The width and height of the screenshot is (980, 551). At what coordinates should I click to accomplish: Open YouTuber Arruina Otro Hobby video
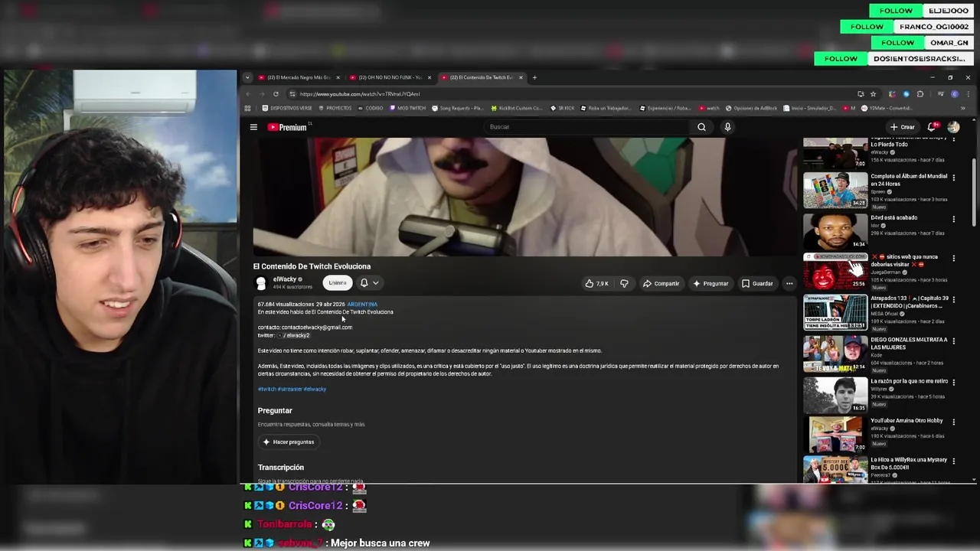(906, 420)
